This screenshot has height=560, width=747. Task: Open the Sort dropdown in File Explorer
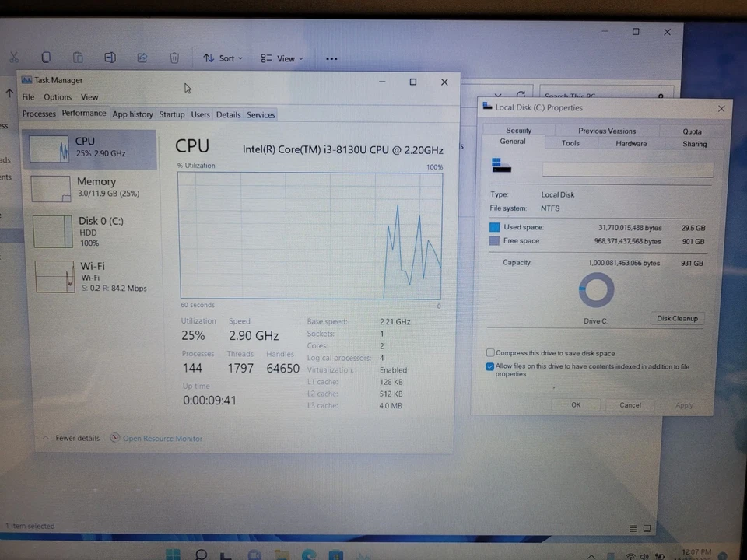point(223,58)
